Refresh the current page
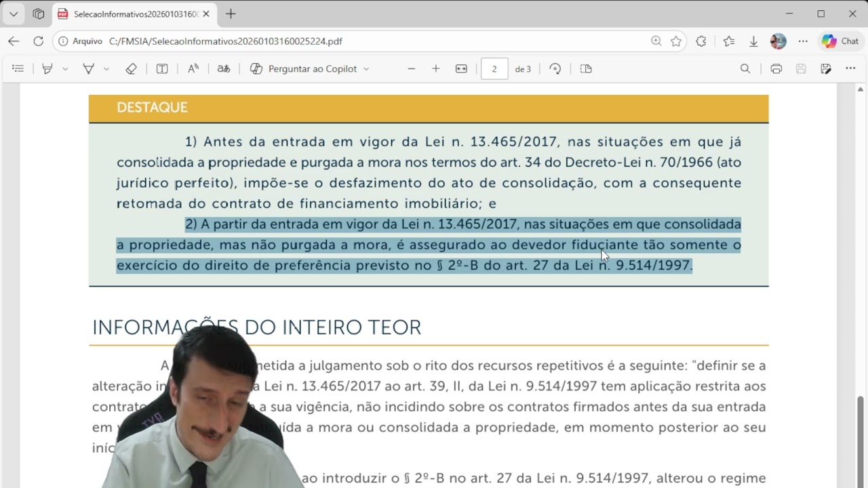868x488 pixels. click(39, 41)
